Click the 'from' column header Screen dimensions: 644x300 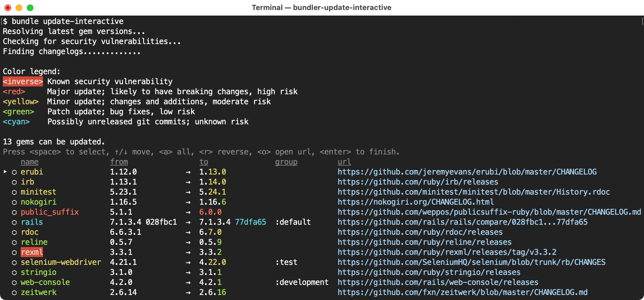[119, 162]
